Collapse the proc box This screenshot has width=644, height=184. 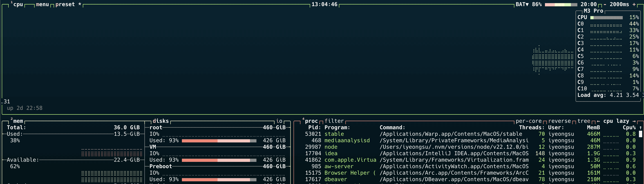311,121
